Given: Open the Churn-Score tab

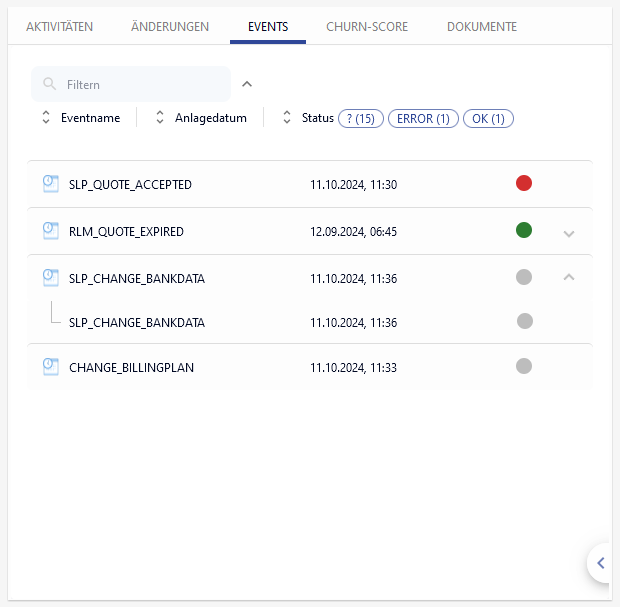Looking at the screenshot, I should click(x=367, y=27).
